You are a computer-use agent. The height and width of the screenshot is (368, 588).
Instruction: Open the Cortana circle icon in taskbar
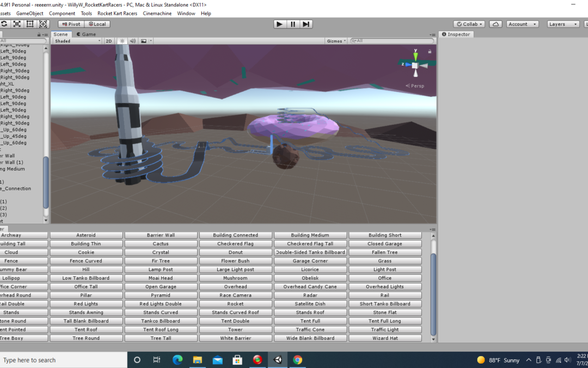(x=137, y=360)
